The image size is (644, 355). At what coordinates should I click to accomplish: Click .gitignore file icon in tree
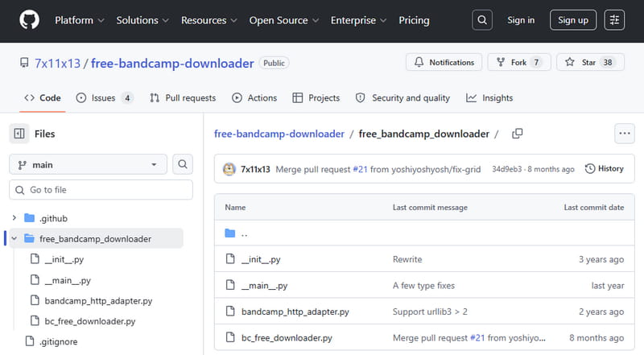(30, 341)
